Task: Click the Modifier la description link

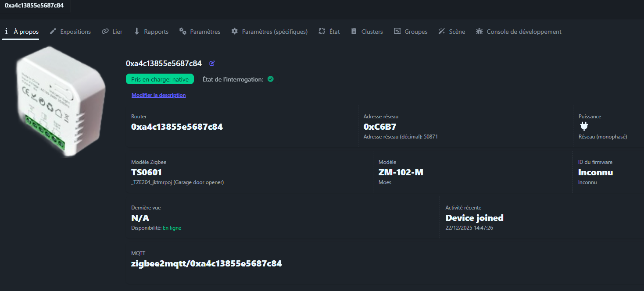Action: tap(158, 95)
